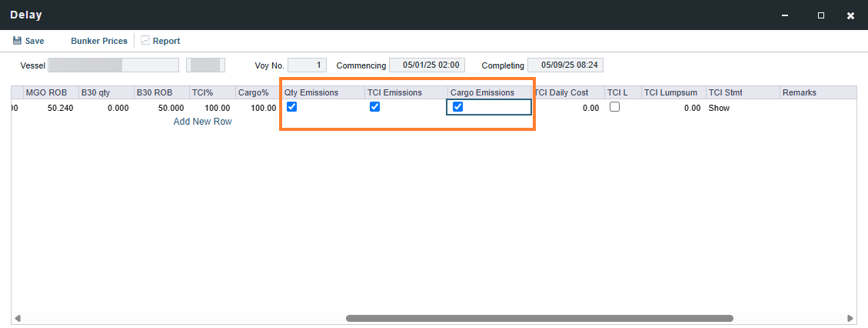Image resolution: width=868 pixels, height=328 pixels.
Task: Select the Remarks column header
Action: (817, 92)
